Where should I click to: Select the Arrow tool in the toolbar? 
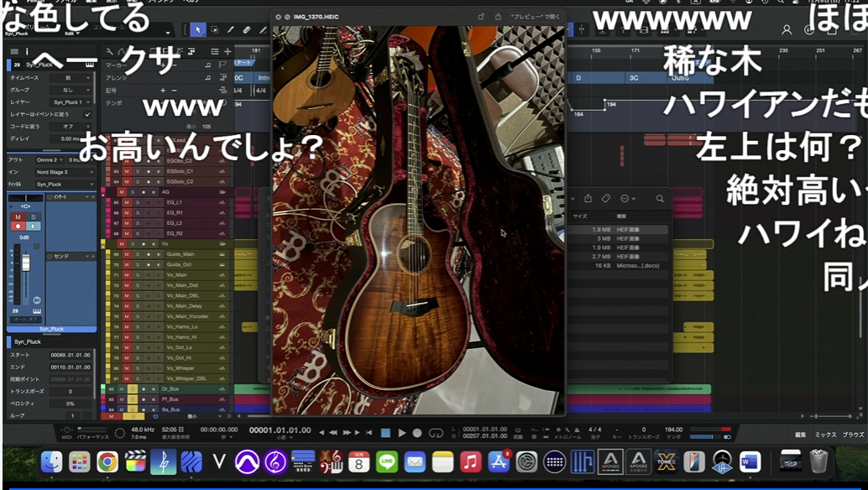tap(198, 29)
